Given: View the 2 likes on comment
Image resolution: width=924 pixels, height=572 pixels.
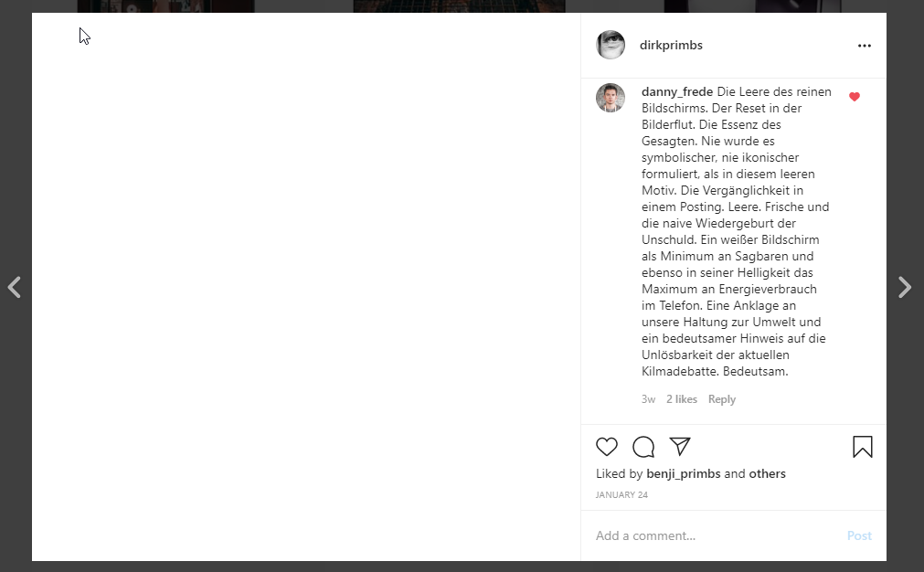Looking at the screenshot, I should (x=681, y=399).
